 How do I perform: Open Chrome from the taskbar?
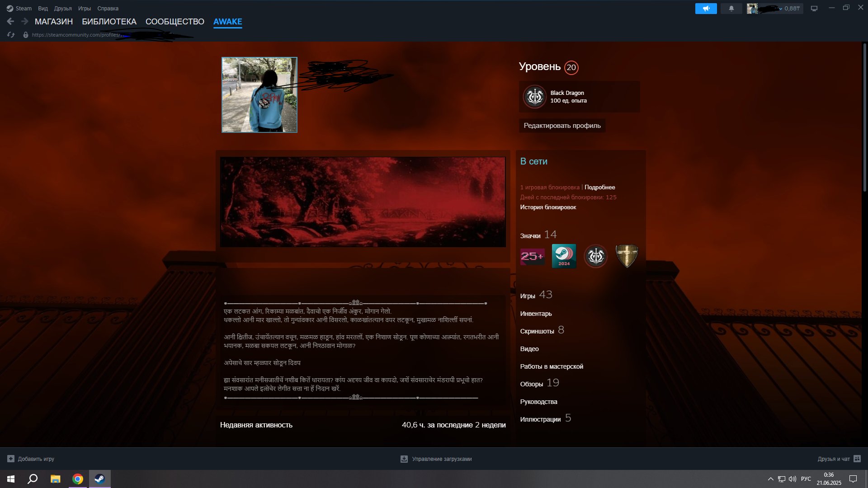tap(78, 479)
